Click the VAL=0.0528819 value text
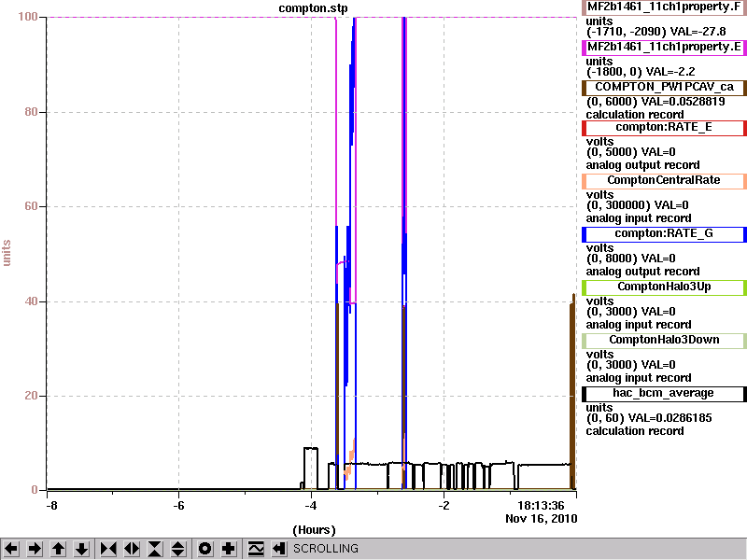Screen dimensions: 747x560 point(684,102)
